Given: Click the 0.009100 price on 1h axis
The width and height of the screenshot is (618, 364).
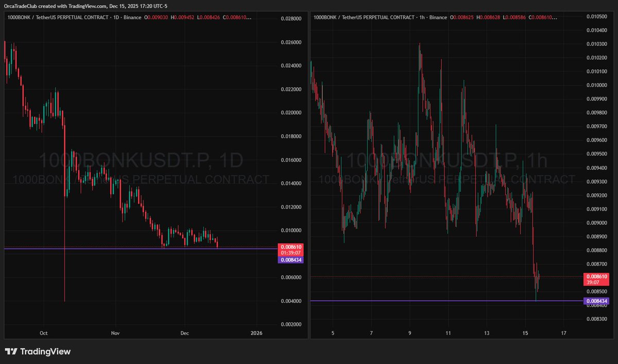Looking at the screenshot, I should (597, 209).
